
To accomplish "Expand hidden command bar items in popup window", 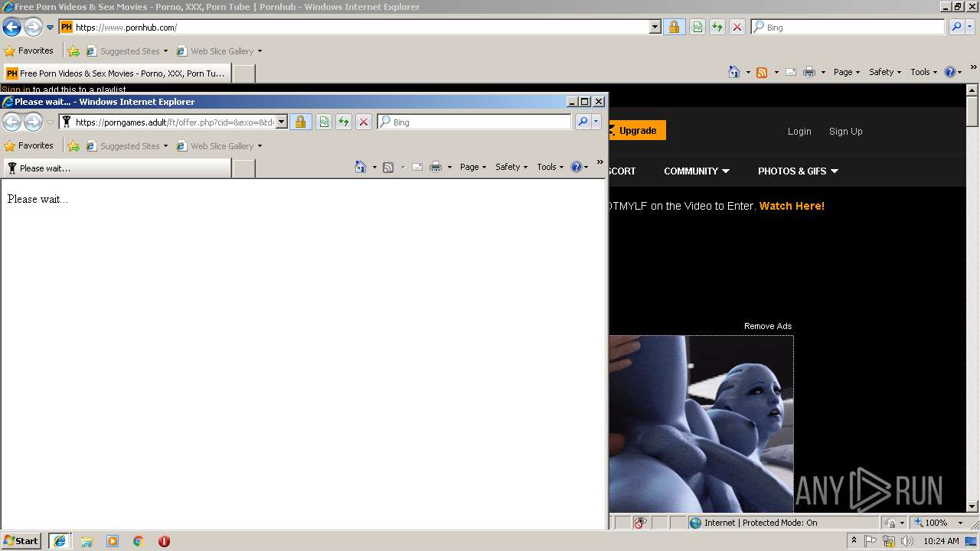I will (599, 162).
